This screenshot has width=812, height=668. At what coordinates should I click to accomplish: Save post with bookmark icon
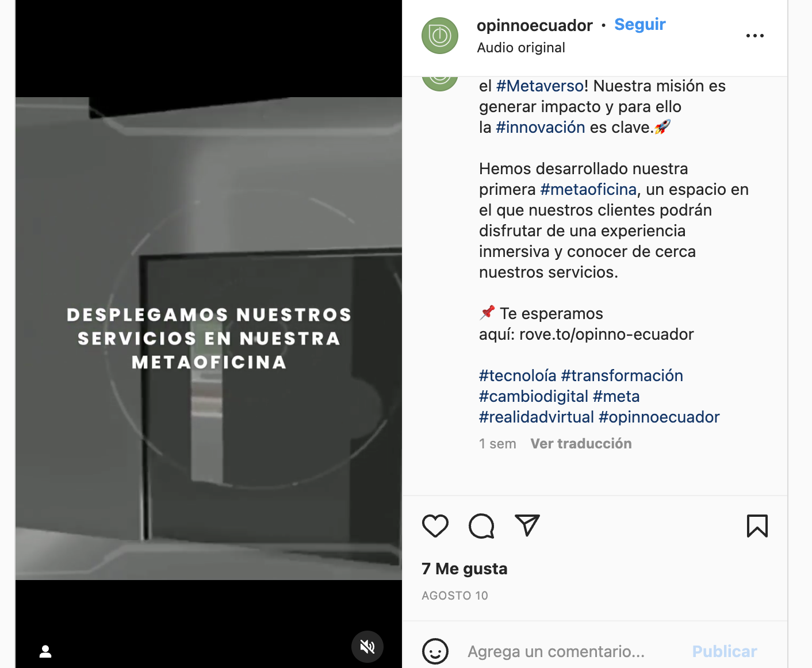[x=757, y=526]
